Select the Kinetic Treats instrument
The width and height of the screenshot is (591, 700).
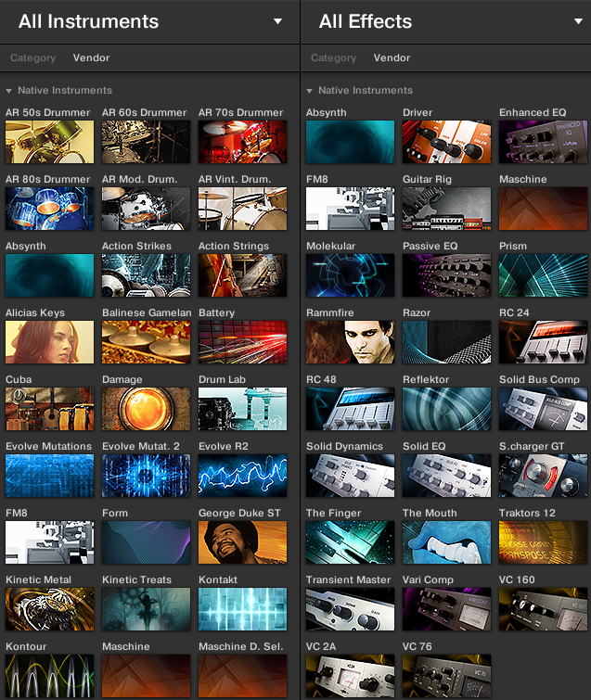(146, 609)
